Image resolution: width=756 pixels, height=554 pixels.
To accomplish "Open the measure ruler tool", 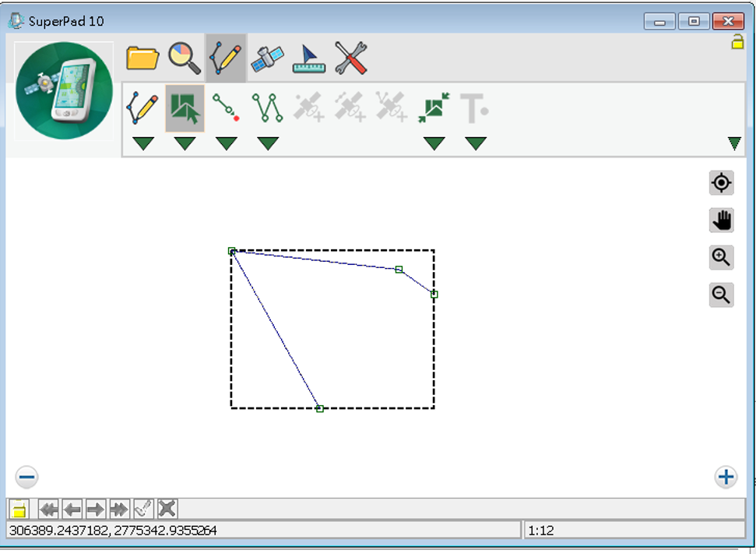I will coord(309,58).
